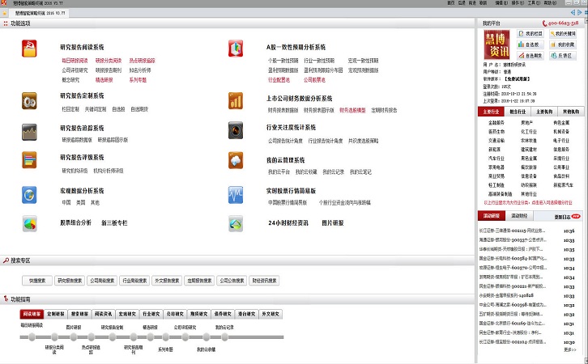Click the left navigation arrow at top right
Screen dimensions: 588x364
pyautogui.click(x=573, y=13)
